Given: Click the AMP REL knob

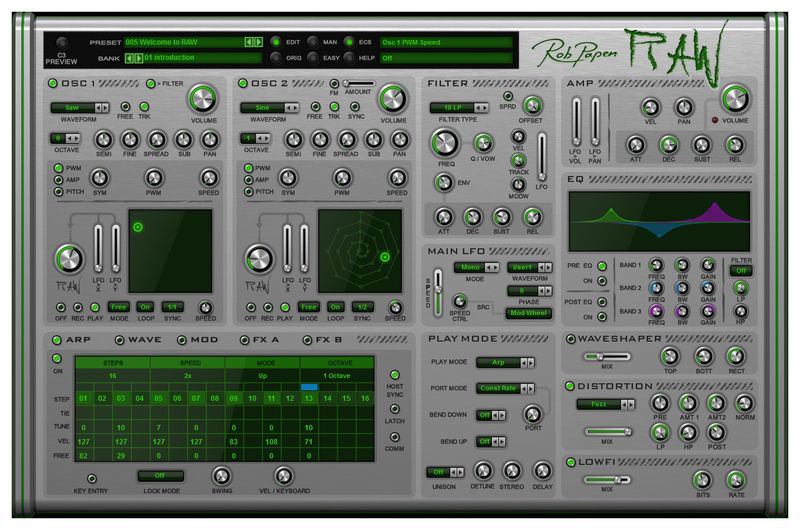Looking at the screenshot, I should click(735, 145).
